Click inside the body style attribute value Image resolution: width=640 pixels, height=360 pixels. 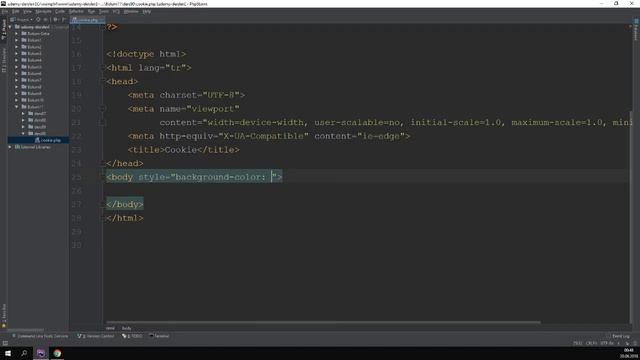point(223,177)
